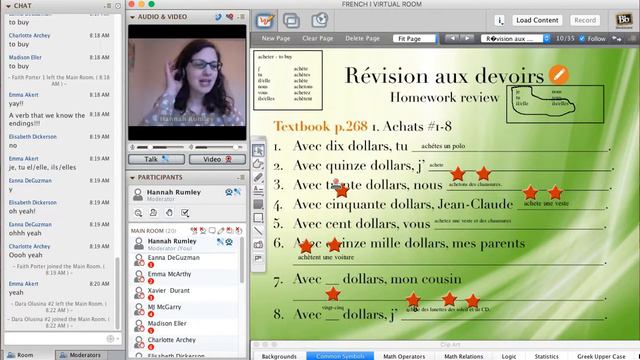This screenshot has width=640, height=360.
Task: Toggle whiteboard pencil permission in Main Room header
Action: point(221,231)
